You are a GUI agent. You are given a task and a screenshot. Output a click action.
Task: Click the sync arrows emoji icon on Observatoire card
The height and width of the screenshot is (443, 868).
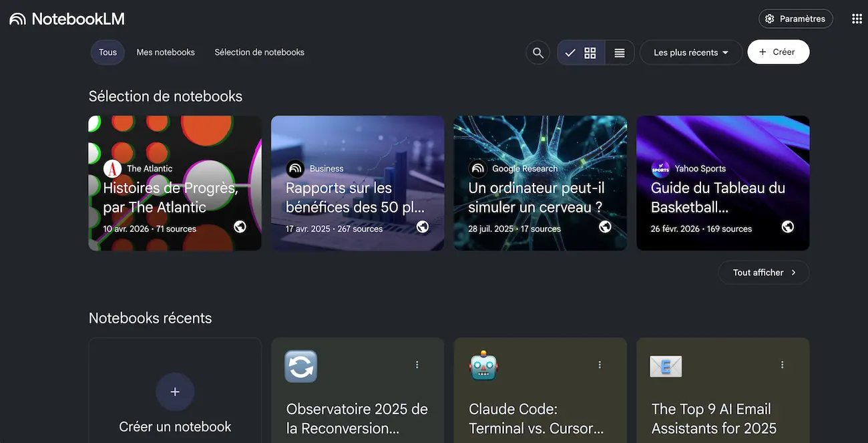[301, 366]
